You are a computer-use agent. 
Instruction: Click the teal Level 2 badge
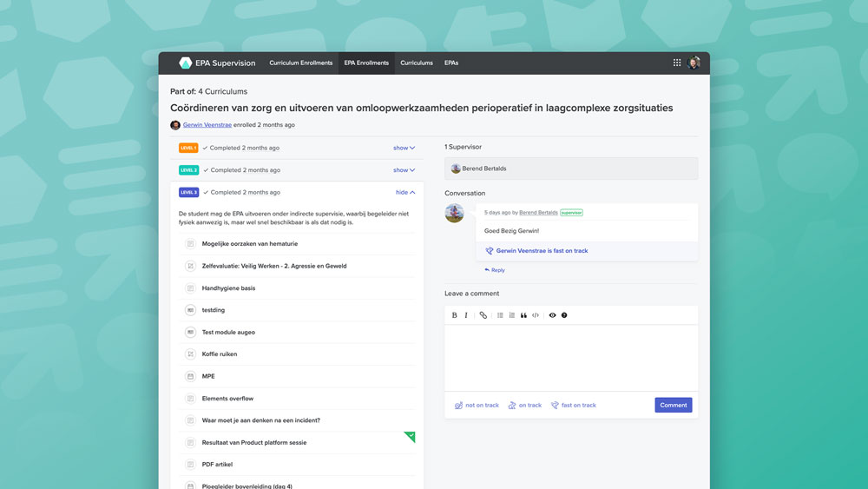click(188, 170)
